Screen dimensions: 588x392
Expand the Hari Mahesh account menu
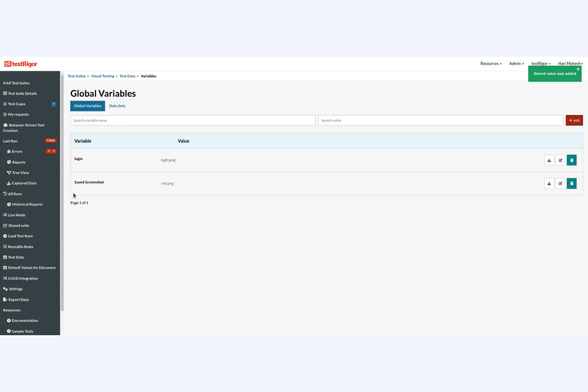click(570, 64)
